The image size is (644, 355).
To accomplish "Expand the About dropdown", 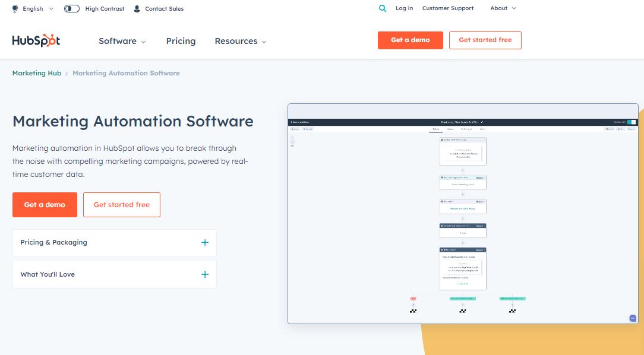I will (503, 8).
